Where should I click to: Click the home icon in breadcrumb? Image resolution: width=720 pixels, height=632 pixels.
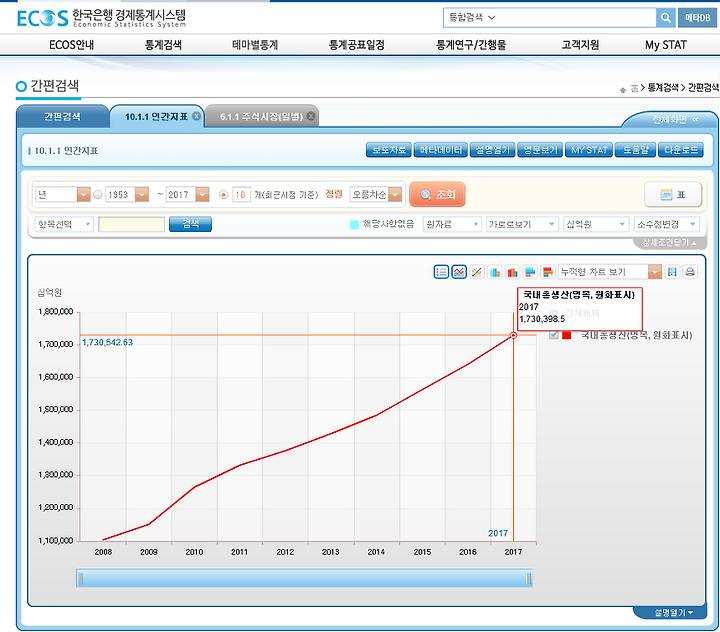(623, 89)
